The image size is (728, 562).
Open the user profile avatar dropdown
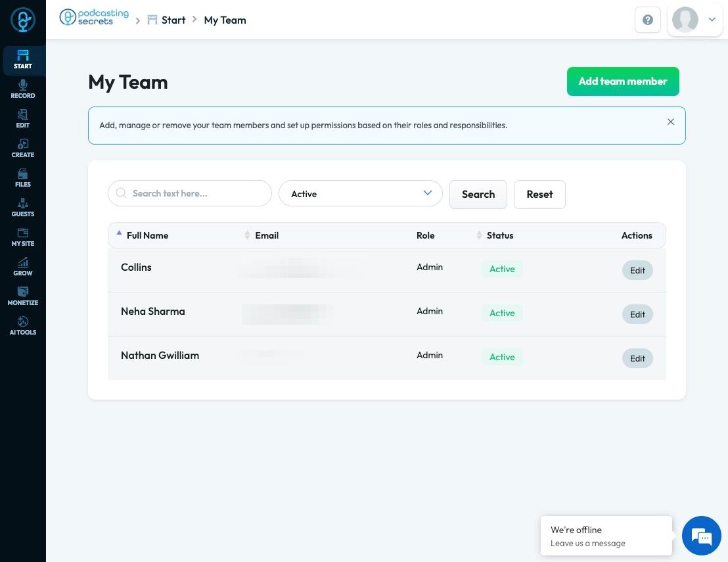694,20
